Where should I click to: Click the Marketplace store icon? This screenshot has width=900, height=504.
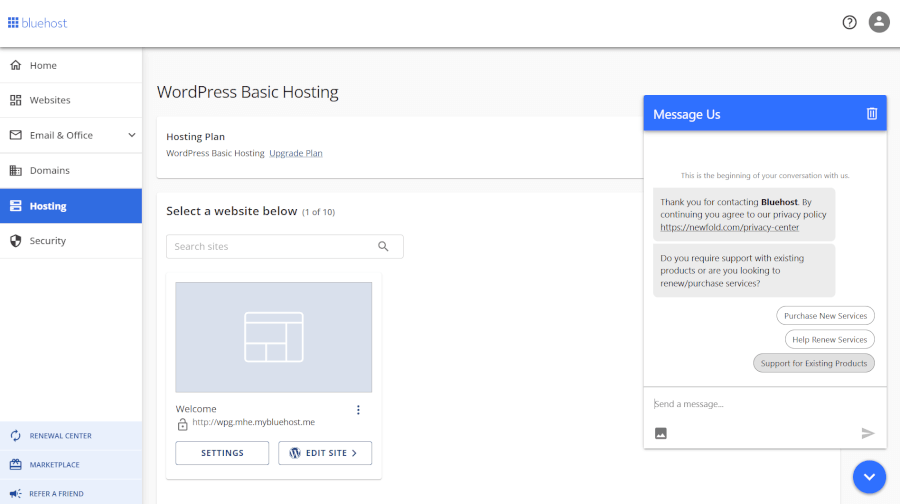point(15,464)
